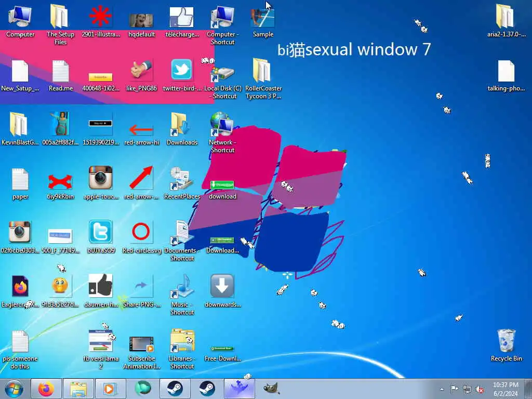Select the télécharge thumbs-up image
Screen dimensions: 532x399
pos(182,22)
